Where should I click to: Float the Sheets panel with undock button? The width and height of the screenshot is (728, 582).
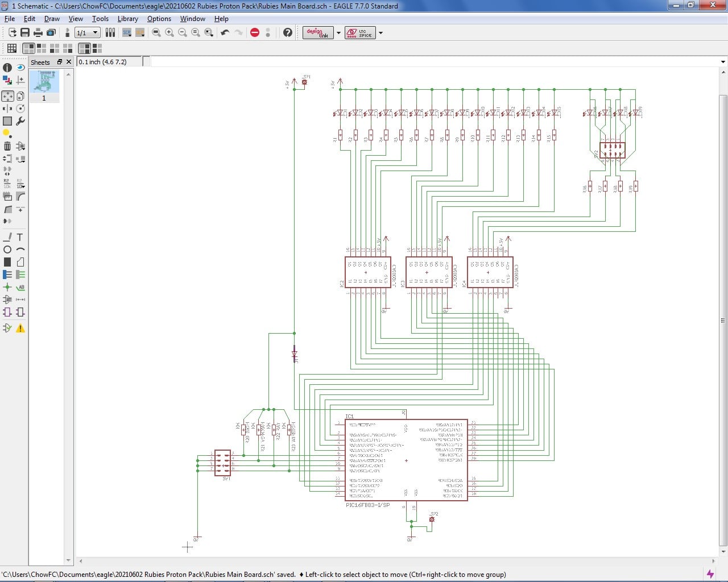[x=59, y=62]
